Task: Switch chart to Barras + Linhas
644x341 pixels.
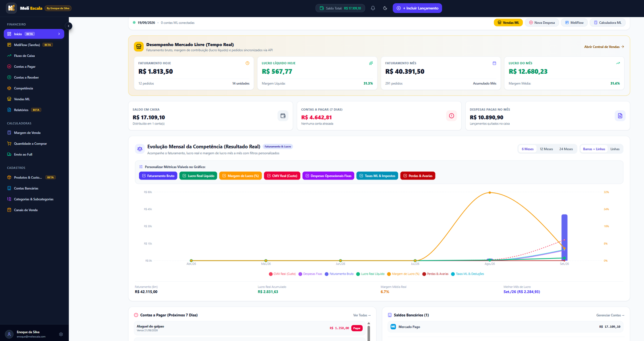Action: coord(594,149)
